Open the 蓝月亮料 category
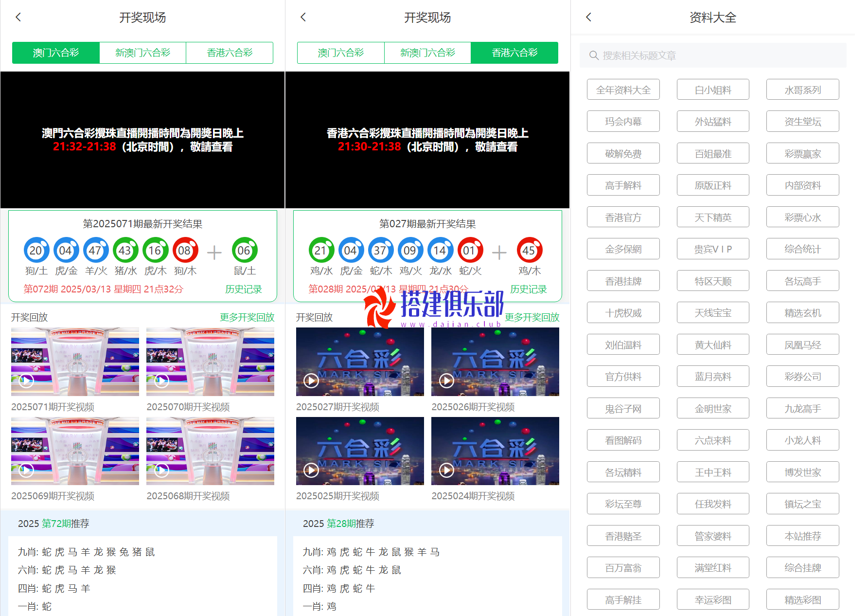 [x=713, y=376]
